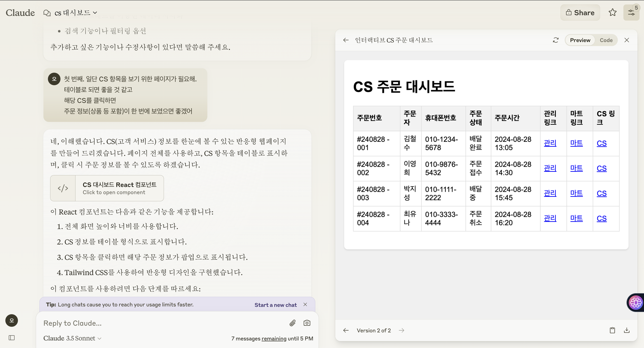Click the Code tab in artifact viewer

(x=606, y=40)
